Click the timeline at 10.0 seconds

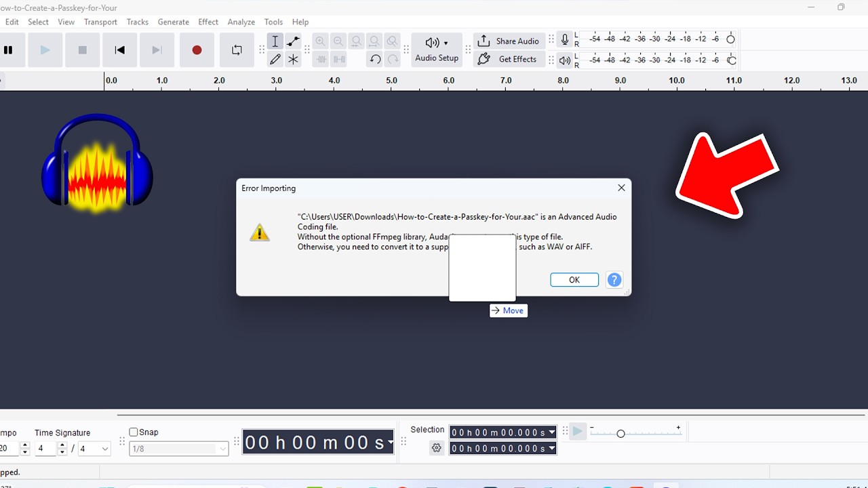(x=677, y=81)
